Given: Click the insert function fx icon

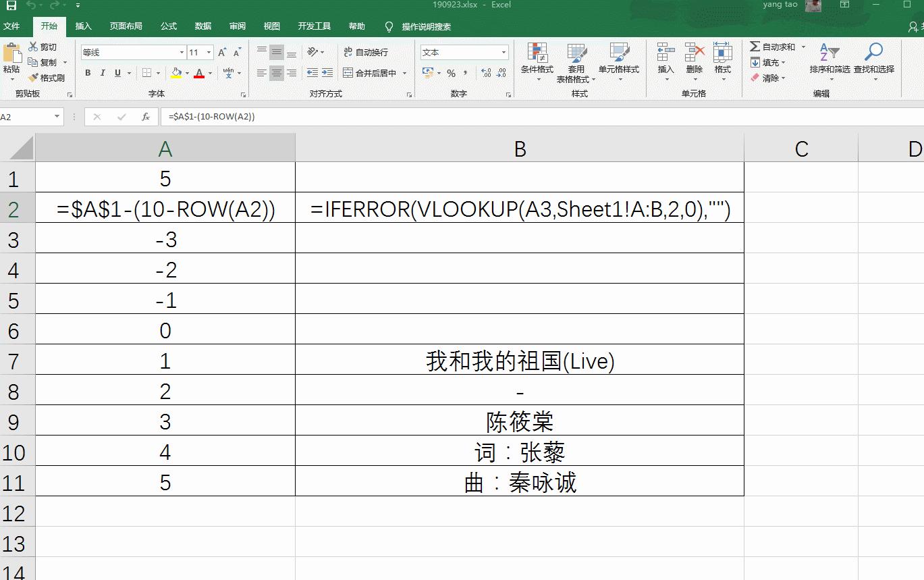Looking at the screenshot, I should 146,117.
